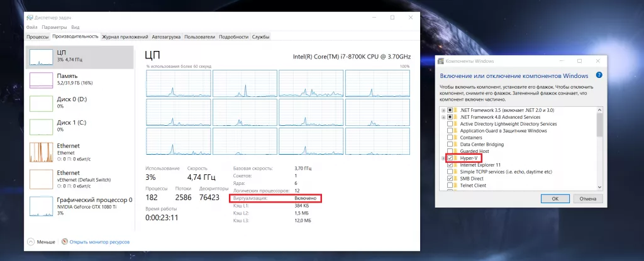The height and width of the screenshot is (261, 644).
Task: Expand .NET Framework 4.8 Advanced Services node
Action: pos(443,117)
